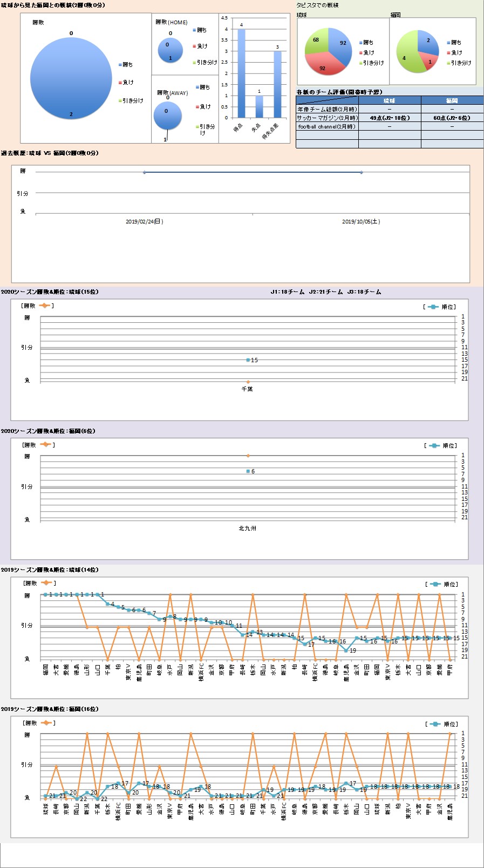Select the large blue 勝敗 pie chart
This screenshot has width=484, height=868.
[71, 79]
